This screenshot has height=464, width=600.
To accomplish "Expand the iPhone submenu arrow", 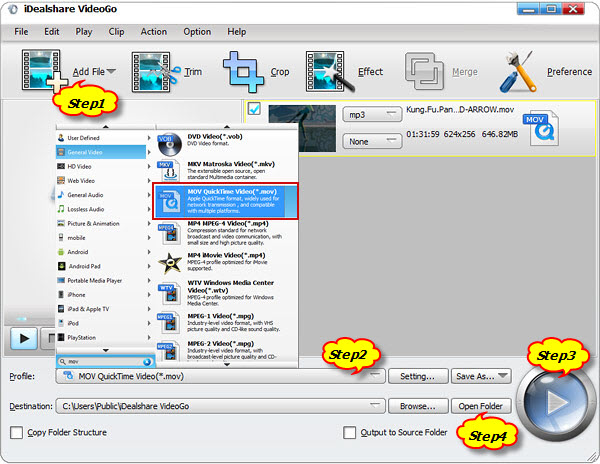I will pyautogui.click(x=149, y=295).
